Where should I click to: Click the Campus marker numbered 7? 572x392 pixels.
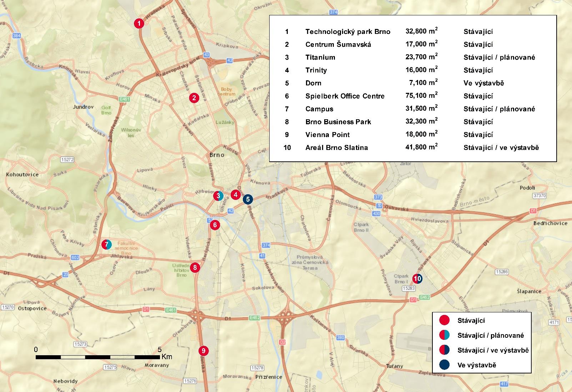pyautogui.click(x=106, y=244)
